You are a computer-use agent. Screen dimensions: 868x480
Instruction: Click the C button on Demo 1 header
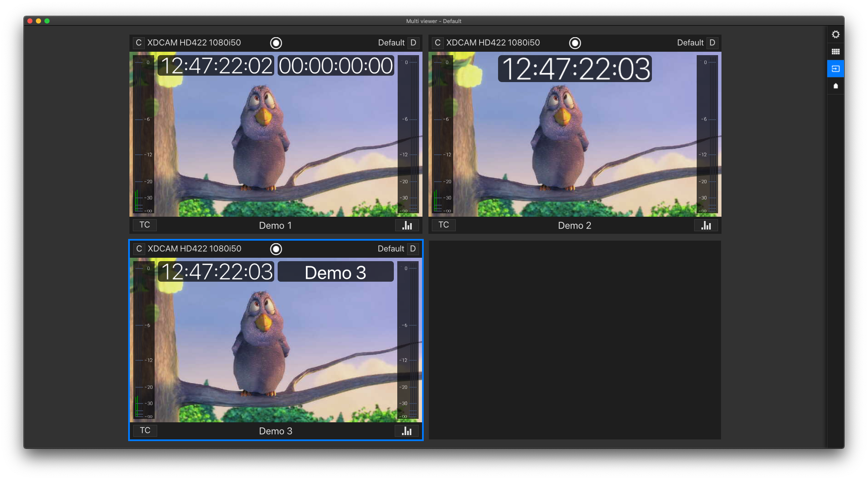point(138,43)
